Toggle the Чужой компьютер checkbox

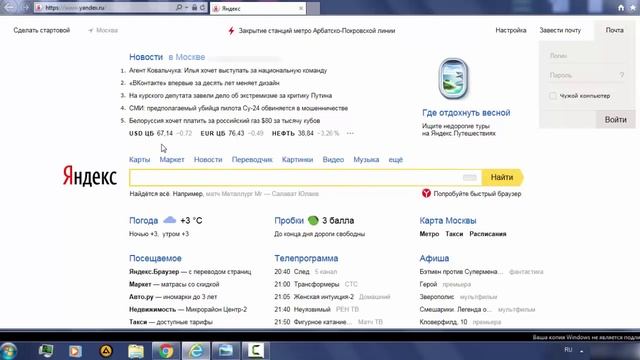(553, 96)
